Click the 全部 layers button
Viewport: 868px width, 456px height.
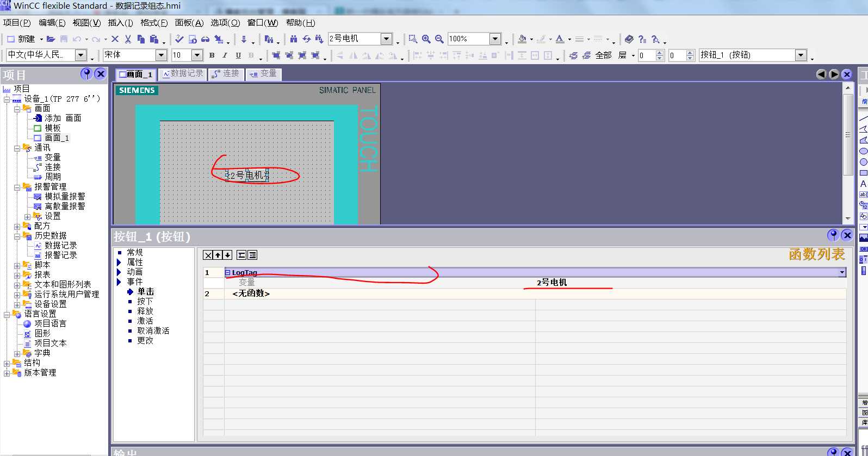pos(603,55)
